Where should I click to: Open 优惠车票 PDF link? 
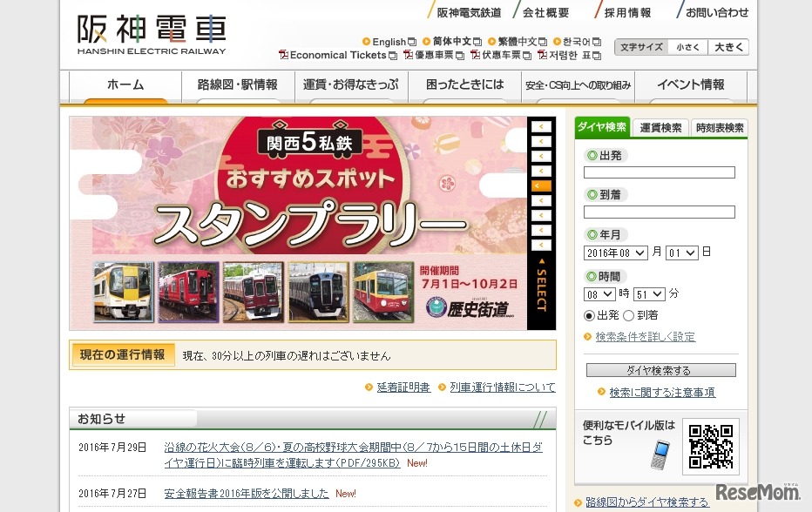click(x=434, y=55)
